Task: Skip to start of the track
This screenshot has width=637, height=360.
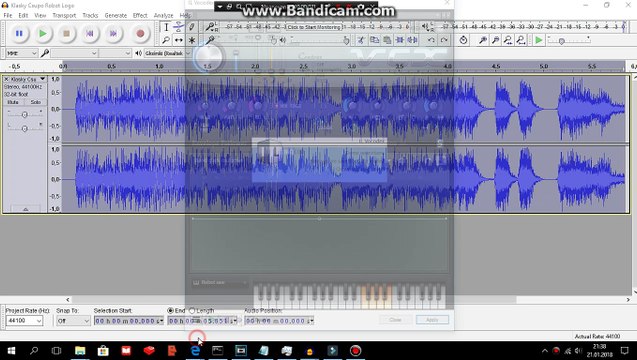Action: click(90, 34)
